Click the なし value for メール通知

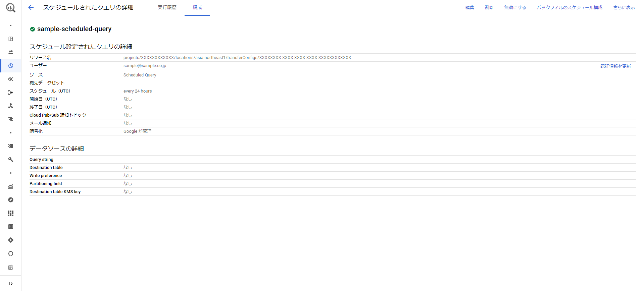(x=128, y=123)
